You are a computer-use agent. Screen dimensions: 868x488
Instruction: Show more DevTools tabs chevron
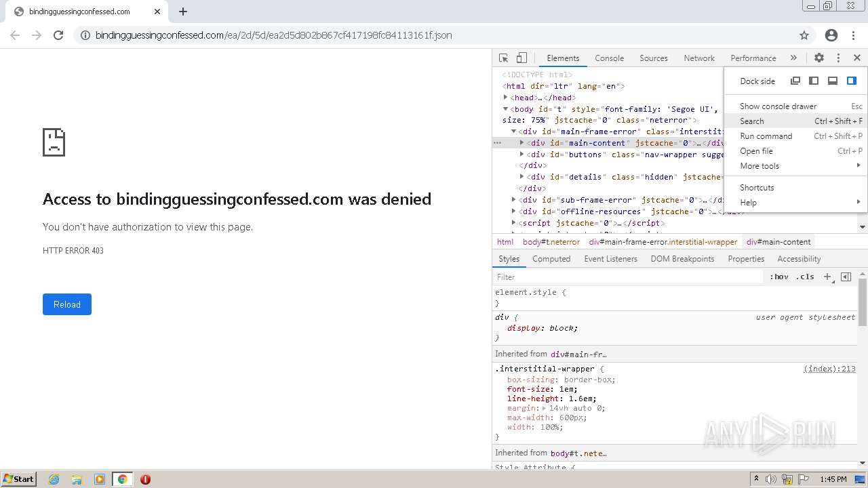pyautogui.click(x=793, y=58)
